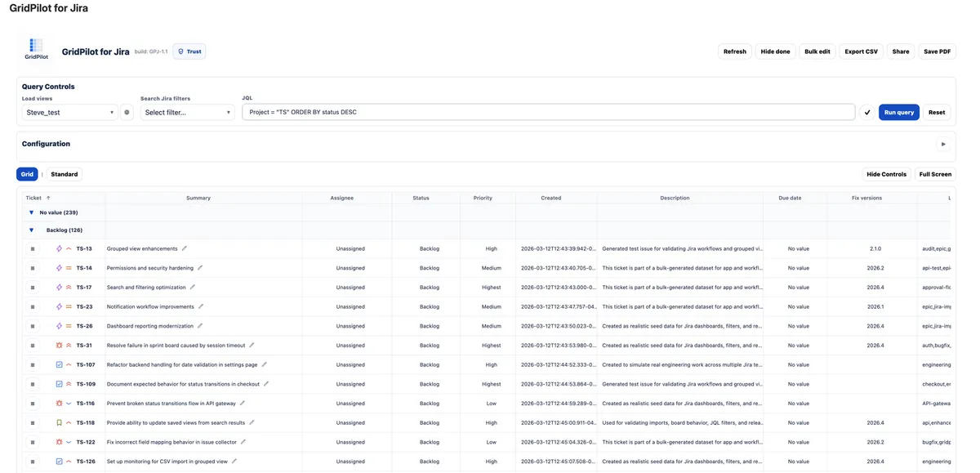Click the bug issue-type icon on TS-31
The height and width of the screenshot is (473, 980).
pos(60,346)
